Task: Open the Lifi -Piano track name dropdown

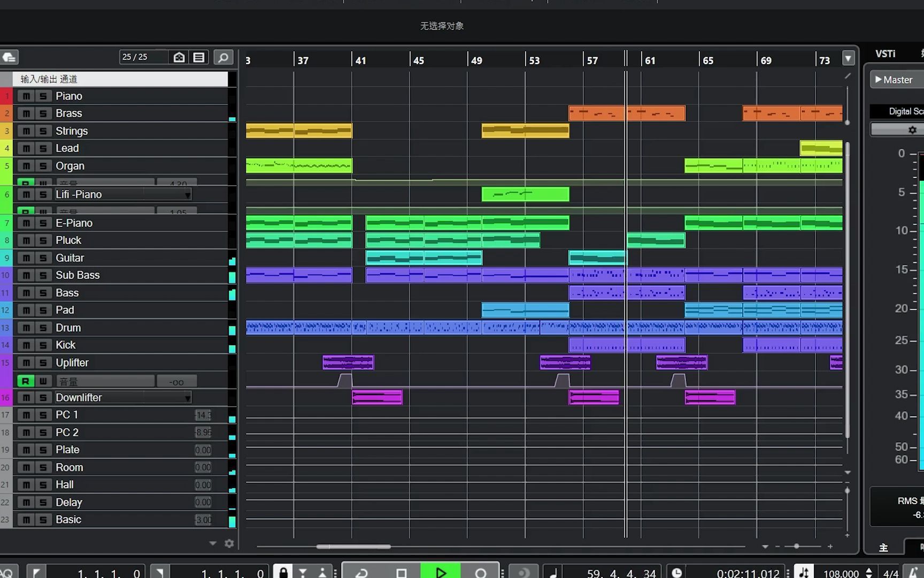Action: point(187,195)
